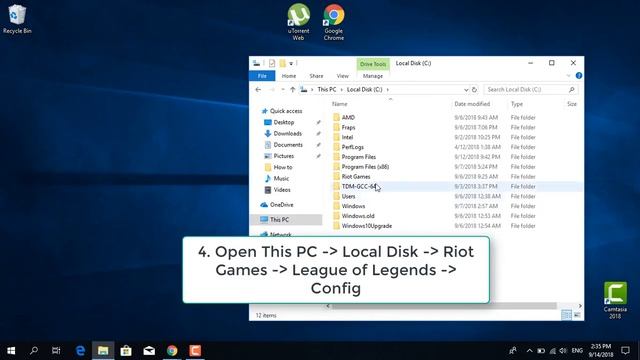
Task: Select the Program Files (x86) folder
Action: coord(365,167)
